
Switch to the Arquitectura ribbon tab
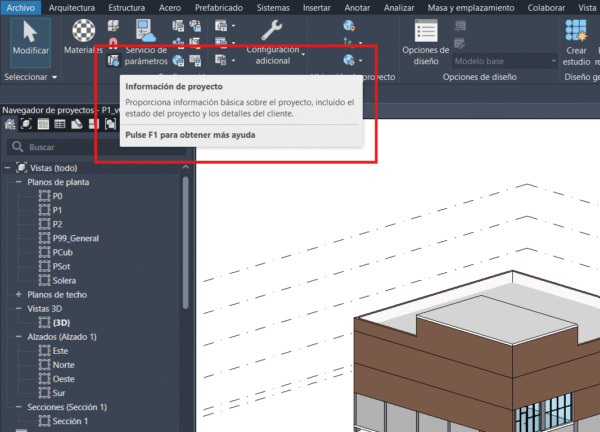[79, 7]
